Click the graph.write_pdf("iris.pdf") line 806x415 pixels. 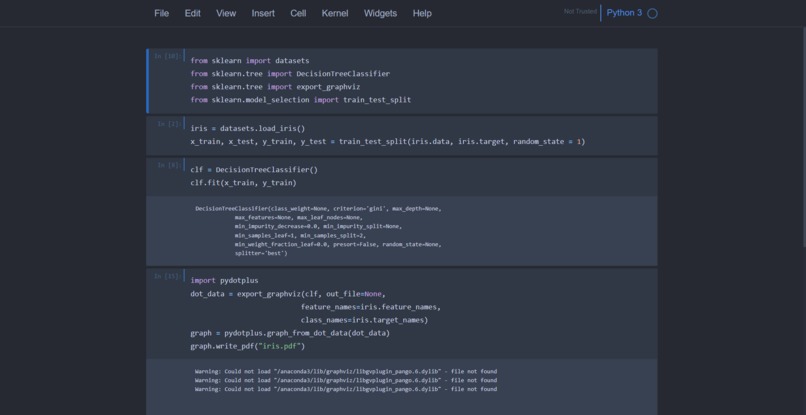click(248, 347)
